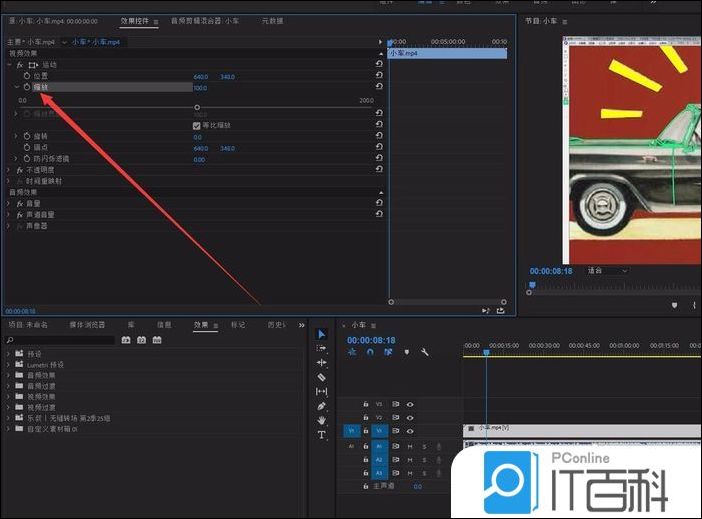
Task: Reset the 位置 parameter with reset arrow
Action: (379, 76)
